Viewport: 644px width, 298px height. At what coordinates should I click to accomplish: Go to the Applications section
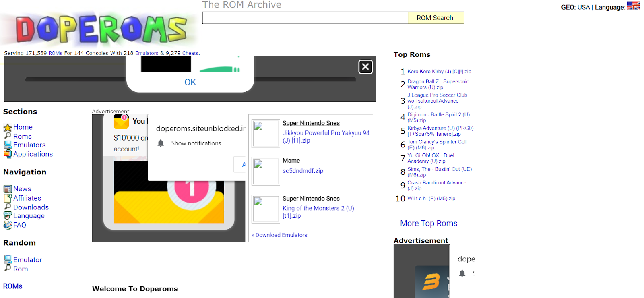pos(33,154)
